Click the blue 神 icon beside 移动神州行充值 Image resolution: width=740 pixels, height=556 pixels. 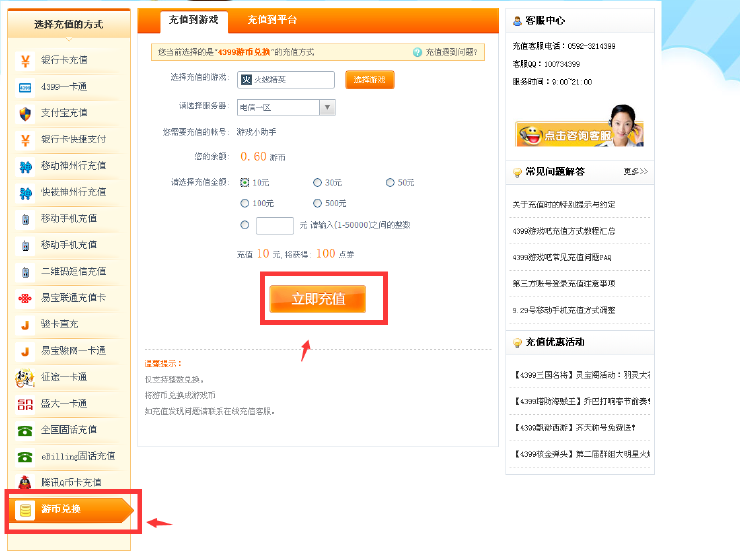25,167
